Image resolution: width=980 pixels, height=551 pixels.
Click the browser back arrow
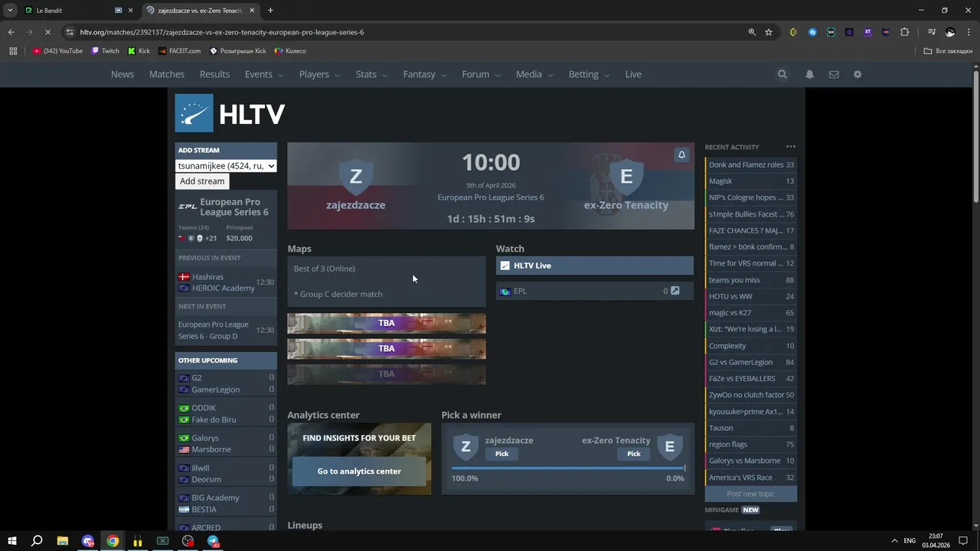click(11, 32)
